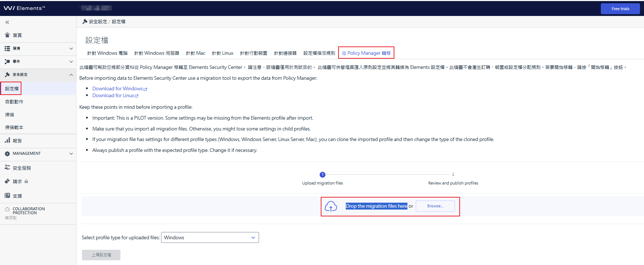
Task: Click the pin icon in the breadcrumb
Action: (85, 21)
